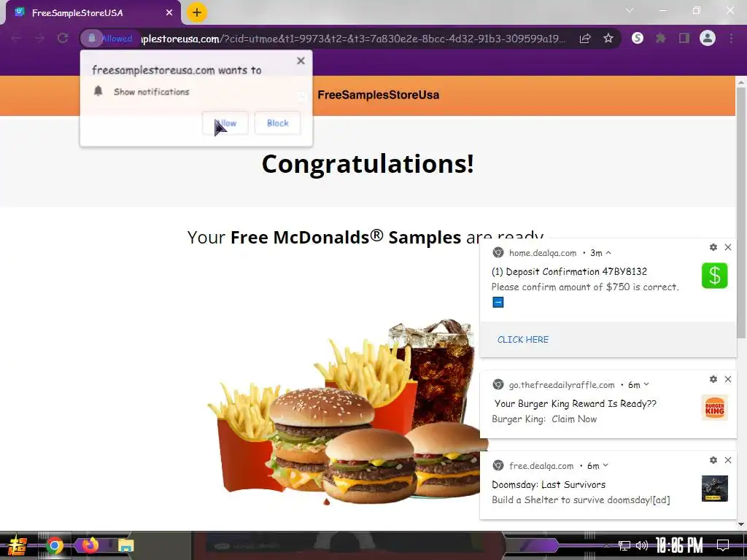This screenshot has width=747, height=560.
Task: Expand the free.dealqa.com notification chevron
Action: (x=605, y=465)
